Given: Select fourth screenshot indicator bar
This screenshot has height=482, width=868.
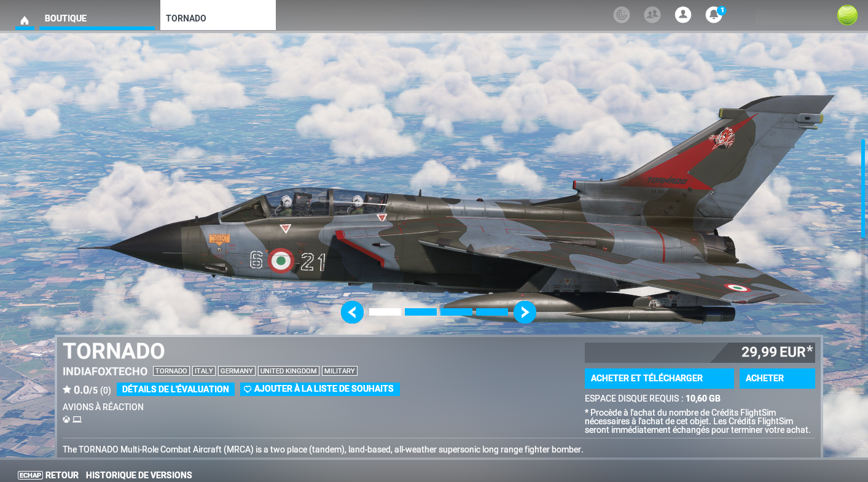Looking at the screenshot, I should pos(492,312).
